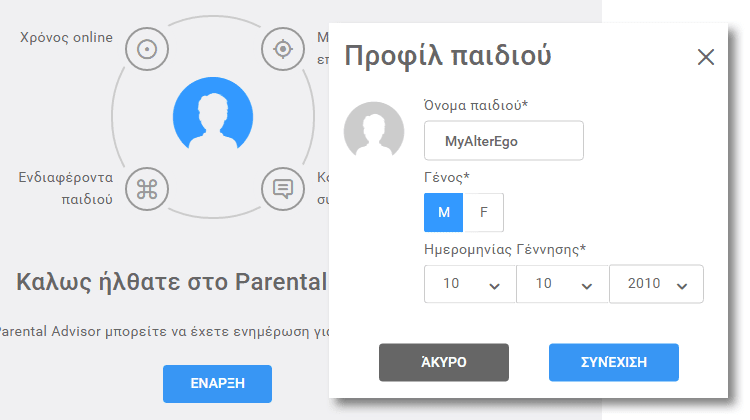The width and height of the screenshot is (750, 420).
Task: Click the Ενδιαφέροντα παιδιού label
Action: pos(66,188)
